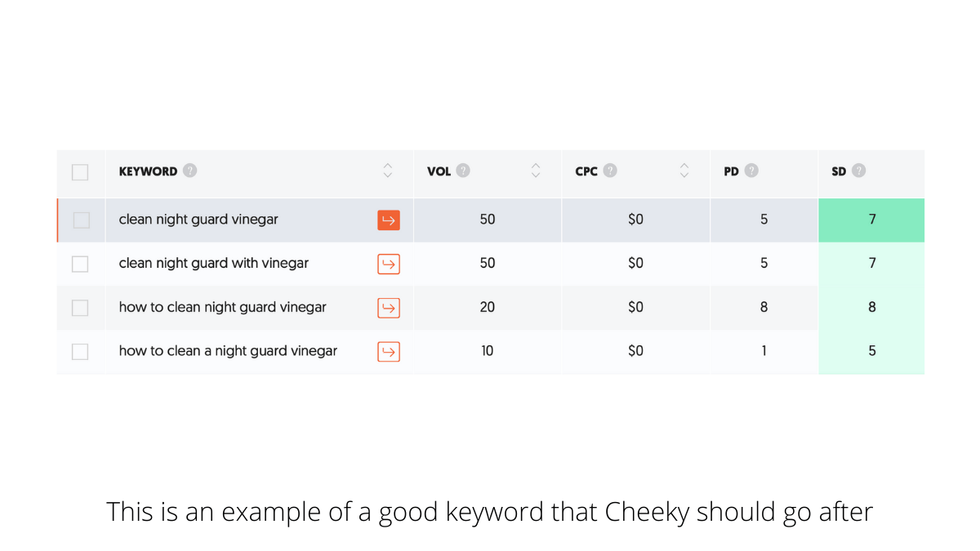Screen dimensions: 980x551
Task: Sort by keyword using the sort arrows
Action: pos(388,171)
